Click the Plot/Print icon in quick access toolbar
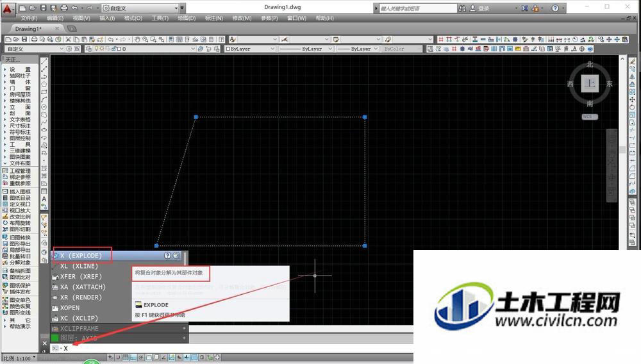The height and width of the screenshot is (364, 641). pyautogui.click(x=64, y=8)
